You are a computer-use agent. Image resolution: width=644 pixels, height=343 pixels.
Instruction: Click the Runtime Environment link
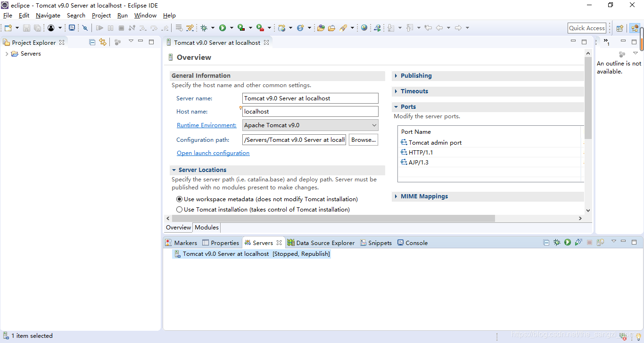click(x=206, y=125)
